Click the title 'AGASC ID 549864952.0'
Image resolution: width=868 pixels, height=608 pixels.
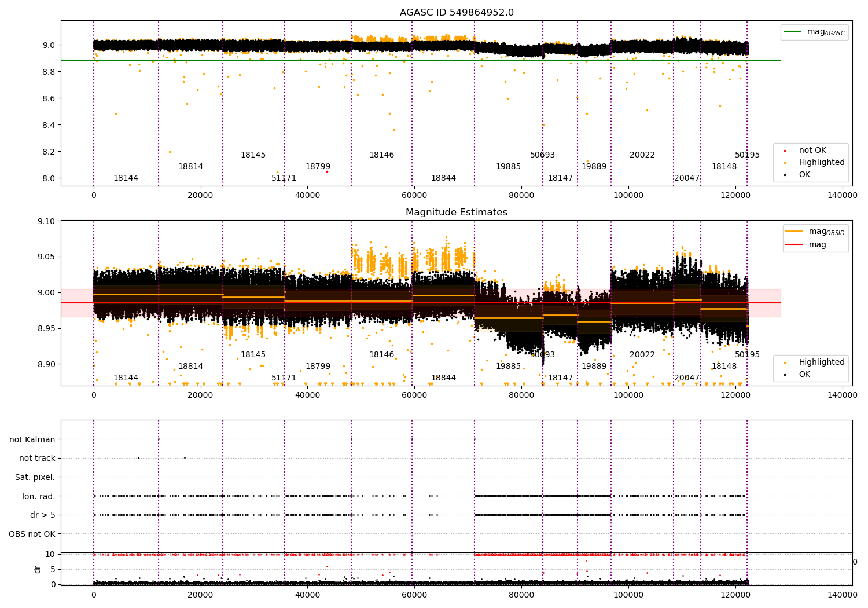click(x=457, y=13)
